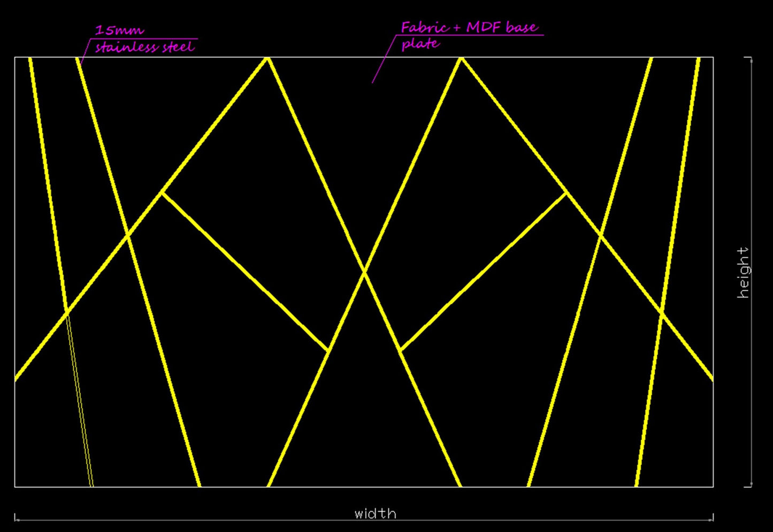Click the left short diagonal steel strip

pyautogui.click(x=244, y=272)
